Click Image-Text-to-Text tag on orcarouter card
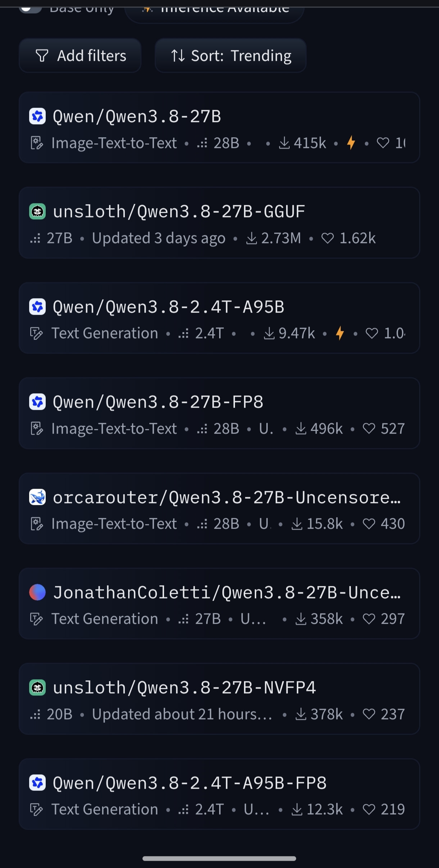 coord(114,524)
